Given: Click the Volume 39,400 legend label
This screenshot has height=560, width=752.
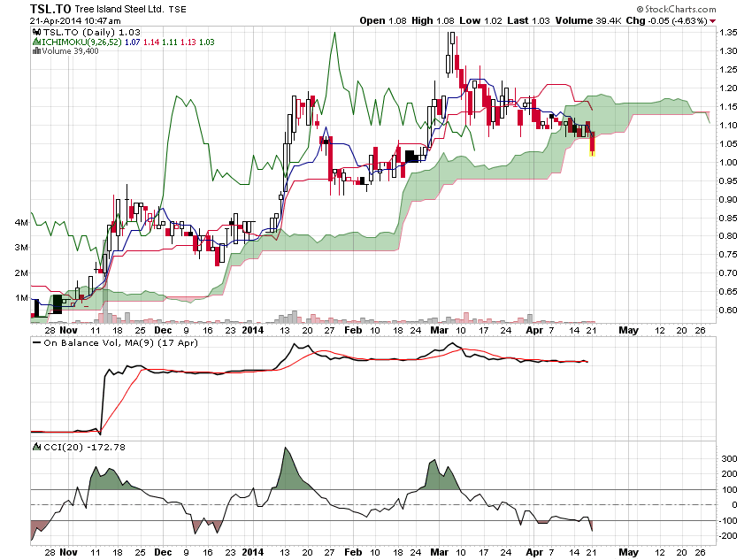Looking at the screenshot, I should pyautogui.click(x=70, y=50).
